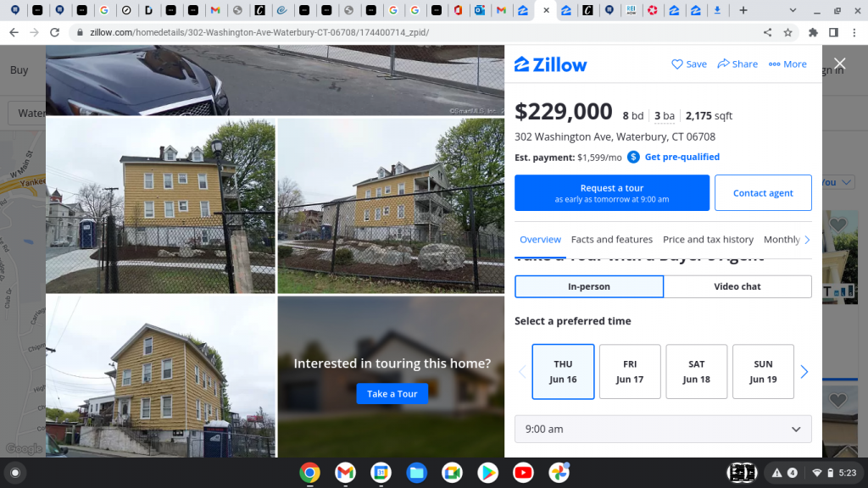Select Video chat tour option
This screenshot has height=488, width=868.
(x=737, y=286)
